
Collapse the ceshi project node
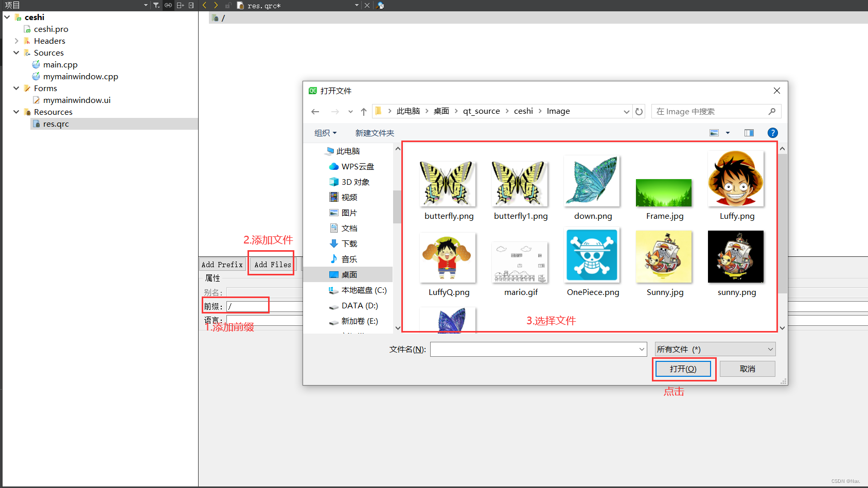click(7, 17)
